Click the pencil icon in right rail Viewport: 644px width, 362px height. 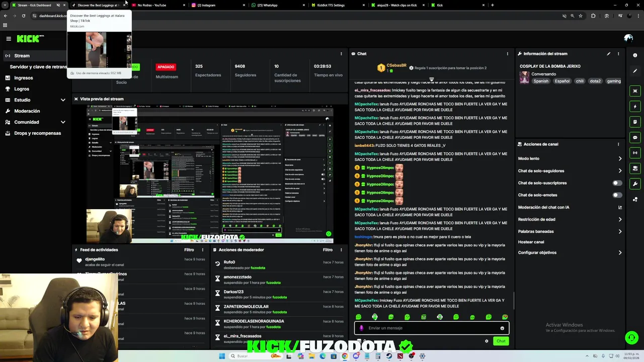[x=635, y=71]
